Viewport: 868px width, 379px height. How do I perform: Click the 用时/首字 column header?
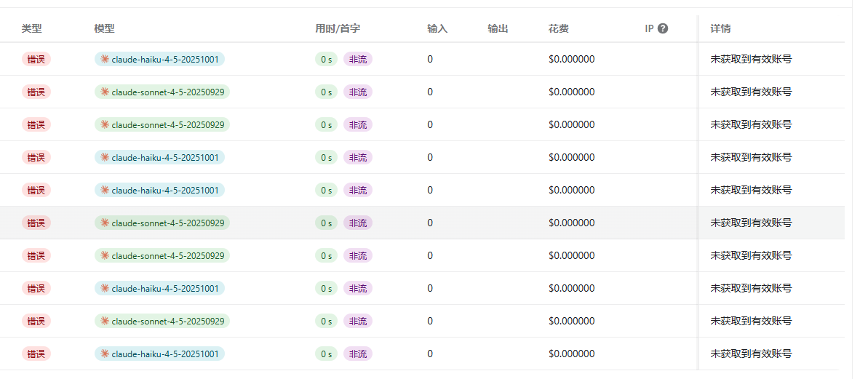click(x=338, y=29)
